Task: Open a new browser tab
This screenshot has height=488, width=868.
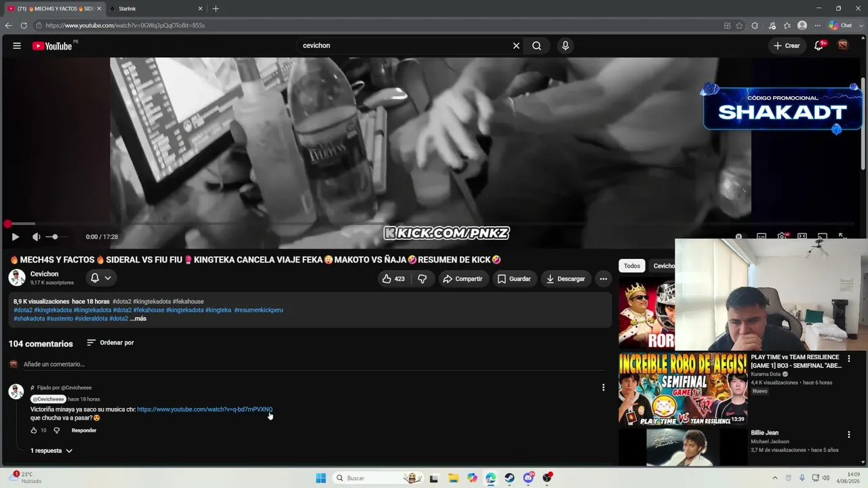Action: [x=216, y=9]
